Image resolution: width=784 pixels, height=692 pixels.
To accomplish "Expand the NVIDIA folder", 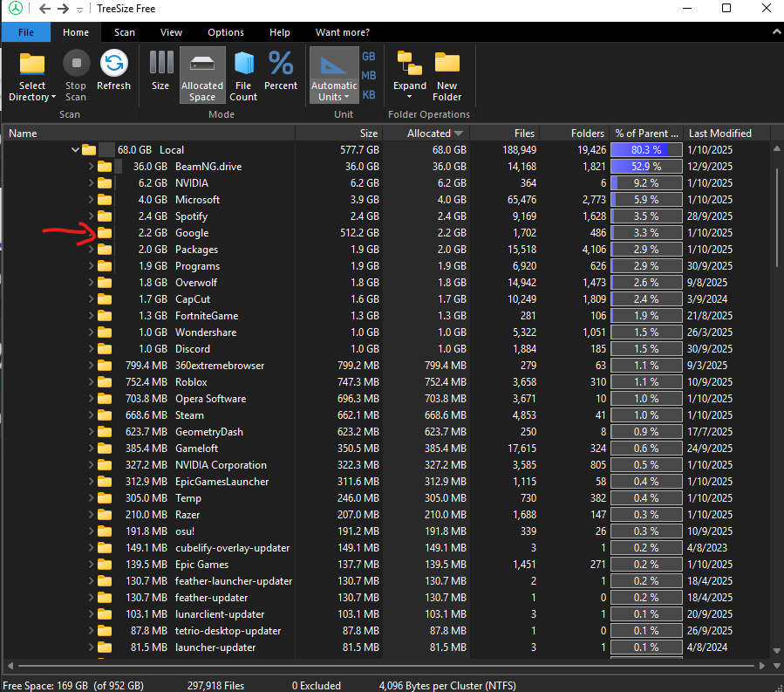I will pyautogui.click(x=91, y=182).
